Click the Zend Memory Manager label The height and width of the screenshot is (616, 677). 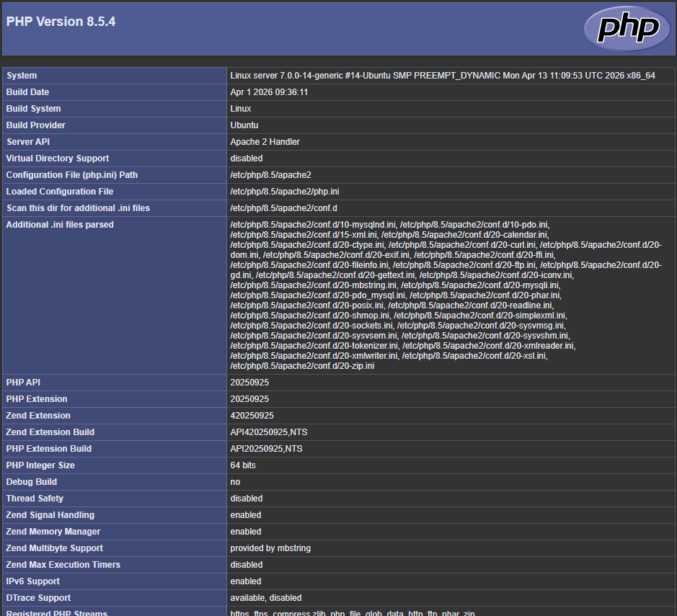53,532
